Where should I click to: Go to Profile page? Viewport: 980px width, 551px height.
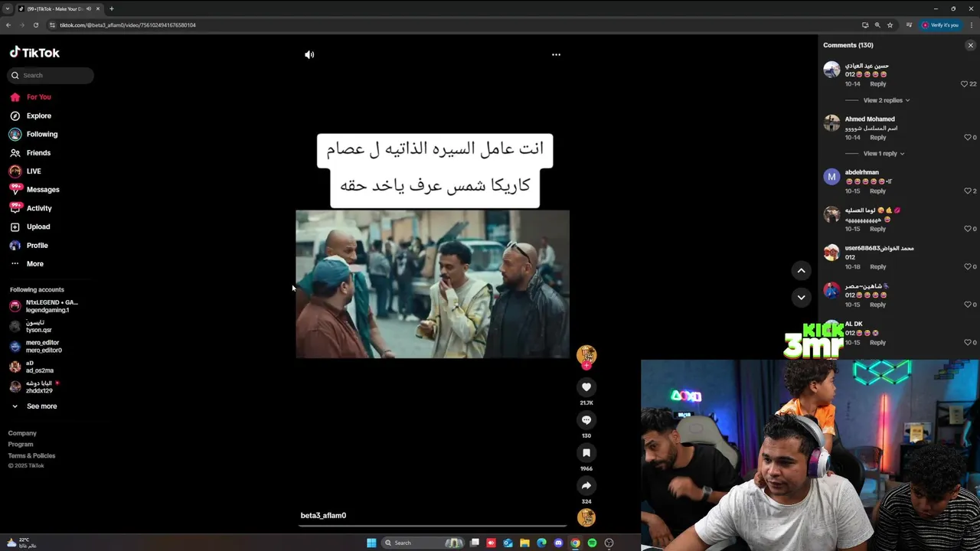point(29,246)
